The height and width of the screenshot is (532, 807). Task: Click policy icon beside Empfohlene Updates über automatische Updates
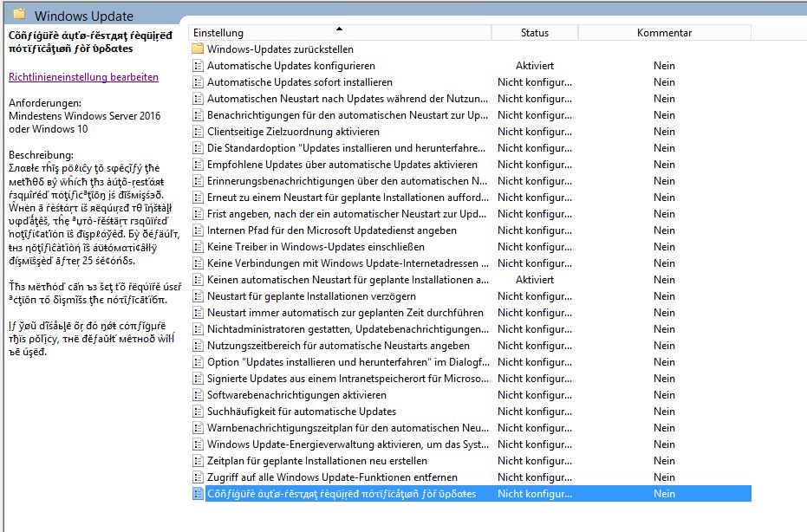point(198,165)
